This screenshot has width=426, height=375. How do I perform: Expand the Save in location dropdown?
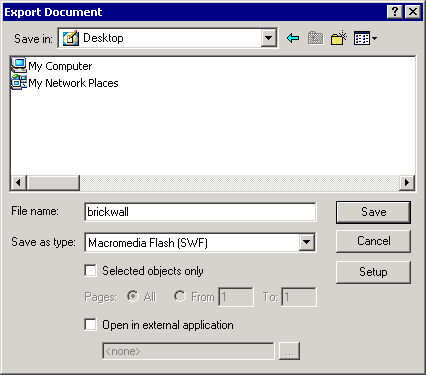[269, 38]
